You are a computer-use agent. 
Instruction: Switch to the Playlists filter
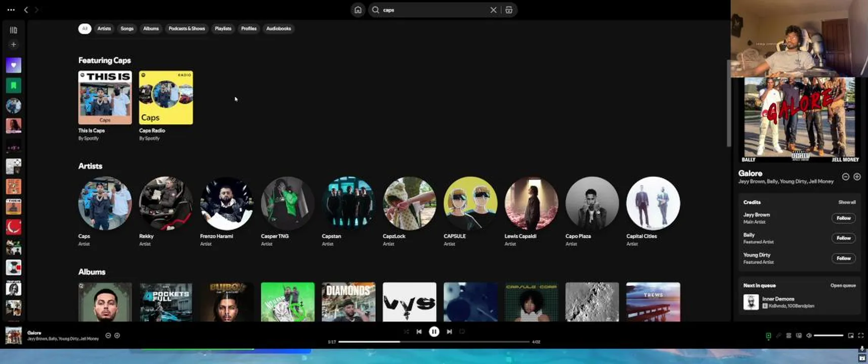(223, 29)
